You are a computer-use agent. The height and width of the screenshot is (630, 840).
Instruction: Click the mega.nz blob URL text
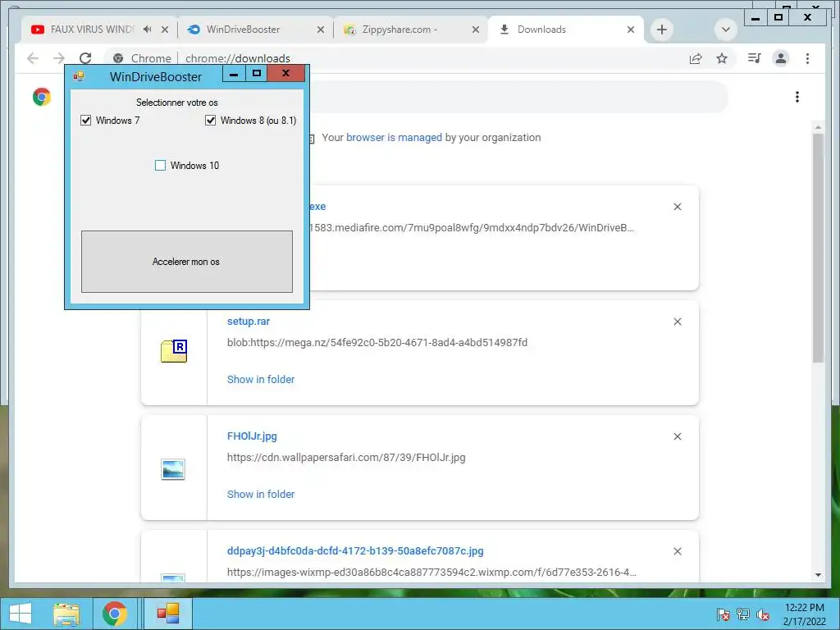coord(377,342)
